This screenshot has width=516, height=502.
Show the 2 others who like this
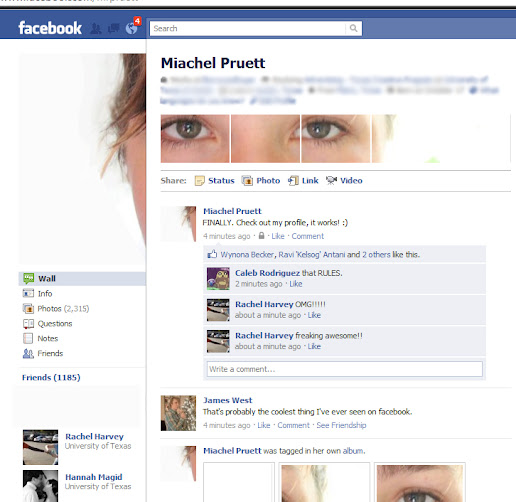[x=376, y=255]
